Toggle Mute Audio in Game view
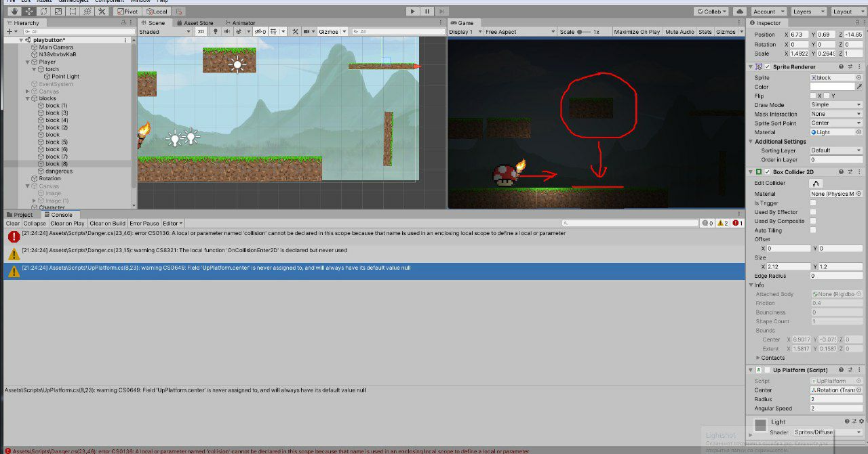 coord(679,32)
